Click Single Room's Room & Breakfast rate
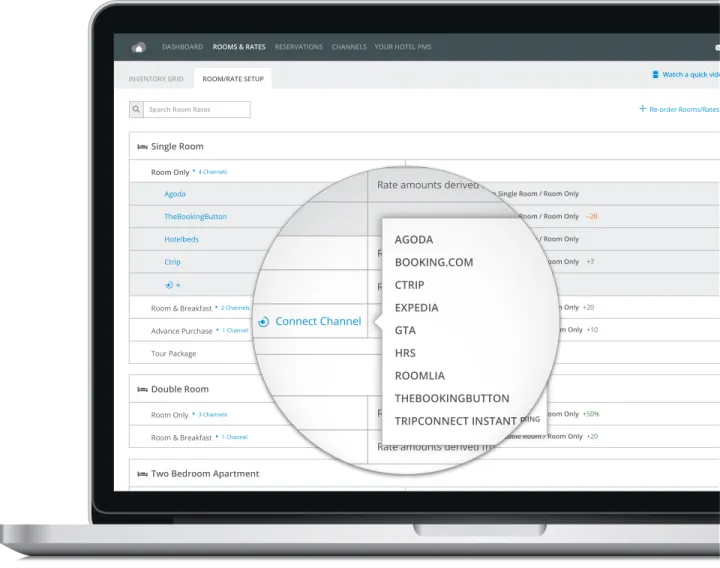 (181, 309)
